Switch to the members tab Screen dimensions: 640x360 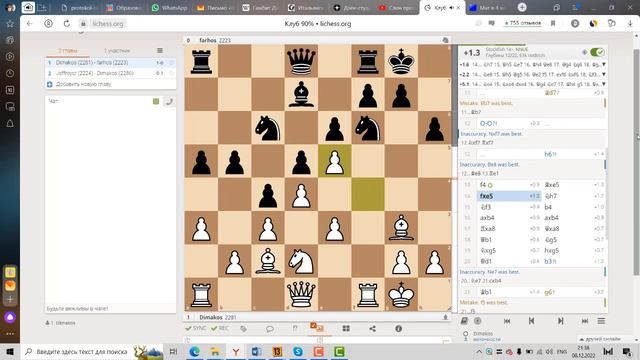117,51
